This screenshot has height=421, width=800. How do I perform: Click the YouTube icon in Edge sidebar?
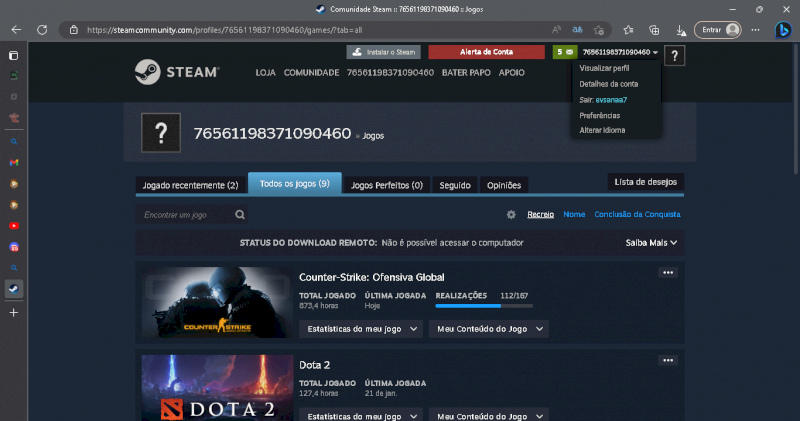click(x=14, y=226)
